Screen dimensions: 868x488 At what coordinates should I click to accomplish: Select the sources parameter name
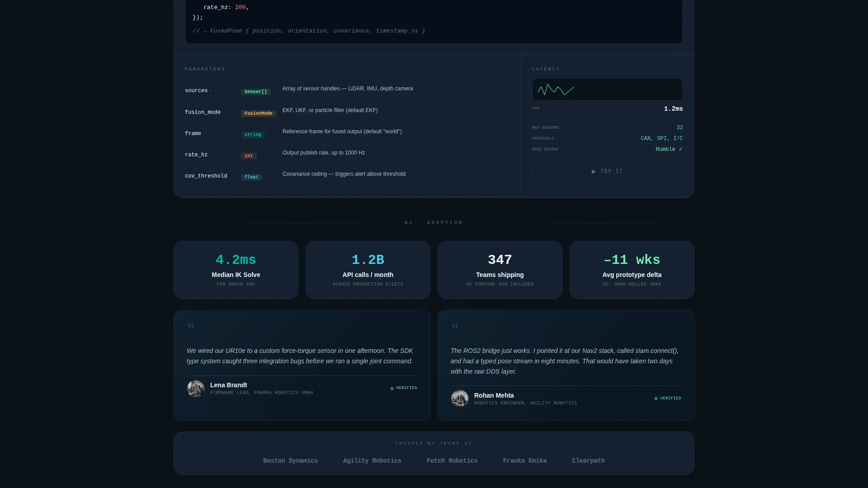[x=196, y=91]
